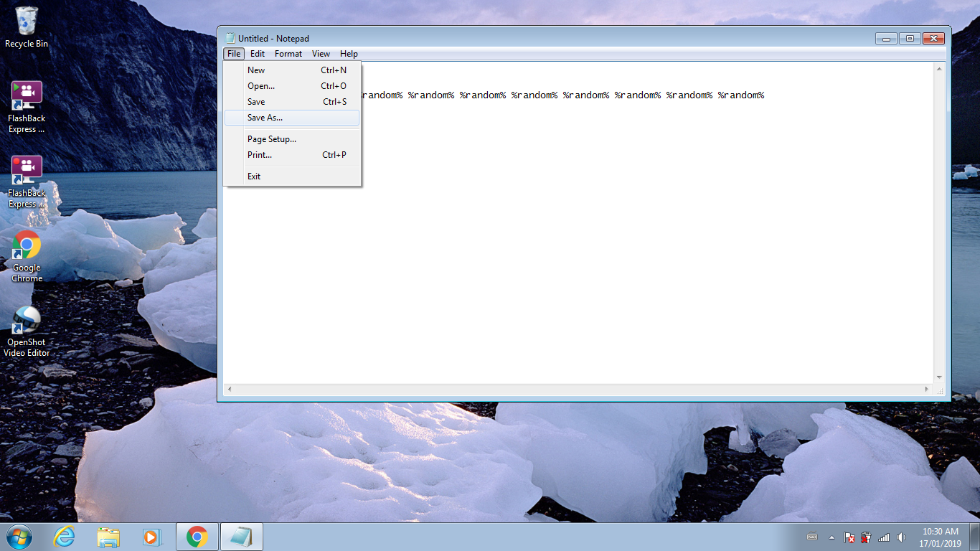
Task: Open the Edit menu in Notepad
Action: pyautogui.click(x=258, y=54)
